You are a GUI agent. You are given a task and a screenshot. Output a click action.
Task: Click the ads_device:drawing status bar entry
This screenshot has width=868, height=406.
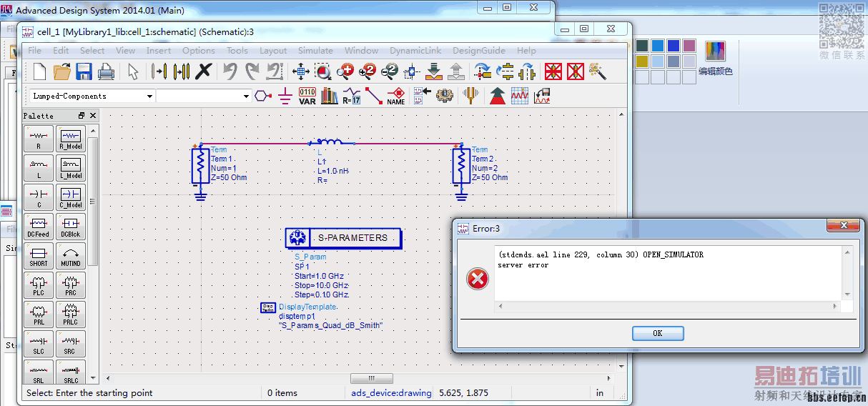pos(391,392)
